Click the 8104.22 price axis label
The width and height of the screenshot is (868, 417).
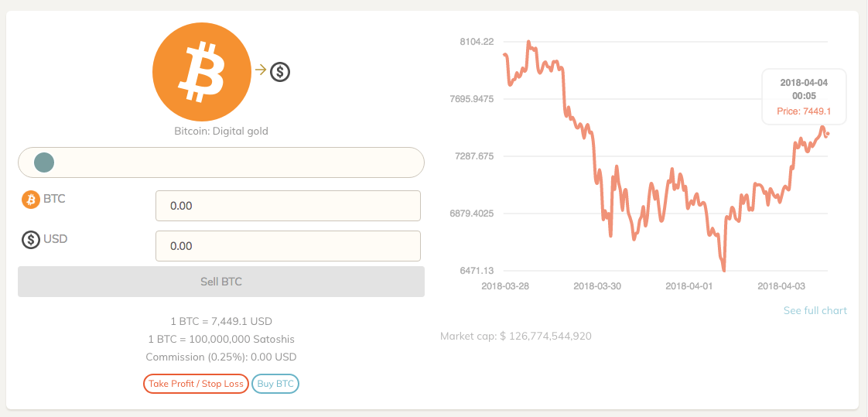[476, 42]
